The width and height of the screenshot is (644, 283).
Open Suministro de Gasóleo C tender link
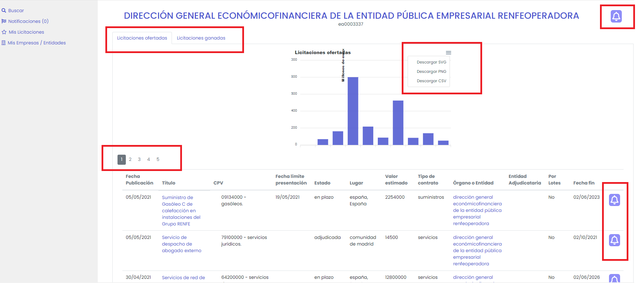coord(181,211)
